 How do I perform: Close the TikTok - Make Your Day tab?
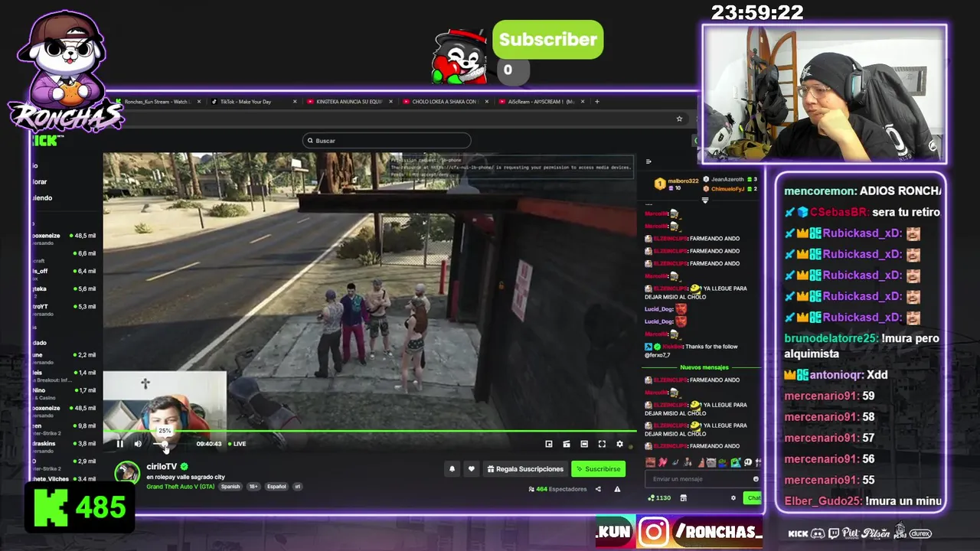point(295,102)
